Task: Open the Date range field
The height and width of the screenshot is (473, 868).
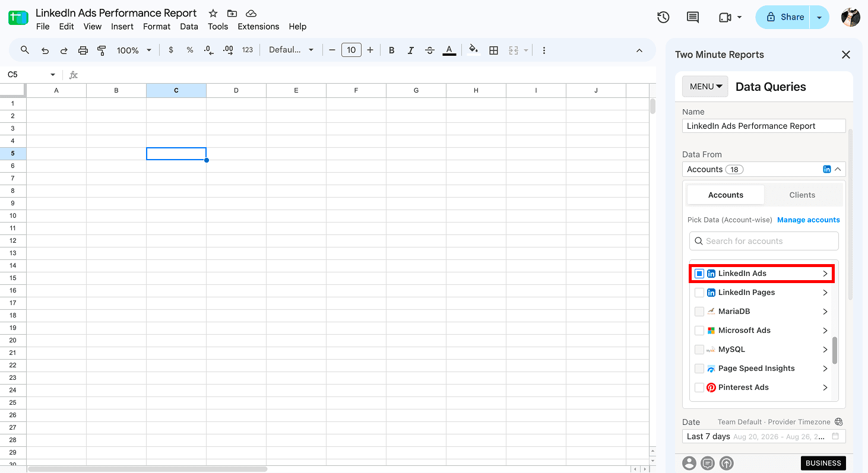Action: (x=764, y=436)
